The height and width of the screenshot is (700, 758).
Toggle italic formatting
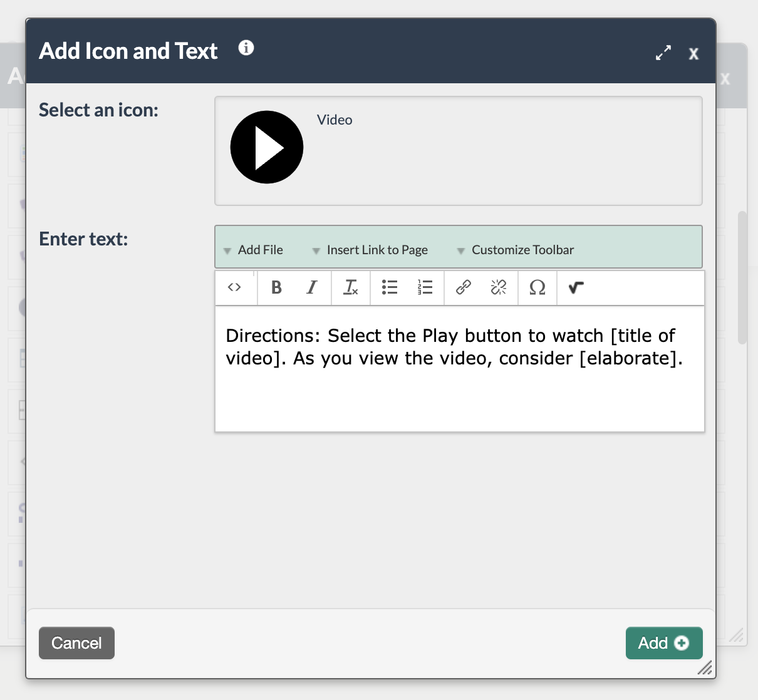click(x=311, y=287)
